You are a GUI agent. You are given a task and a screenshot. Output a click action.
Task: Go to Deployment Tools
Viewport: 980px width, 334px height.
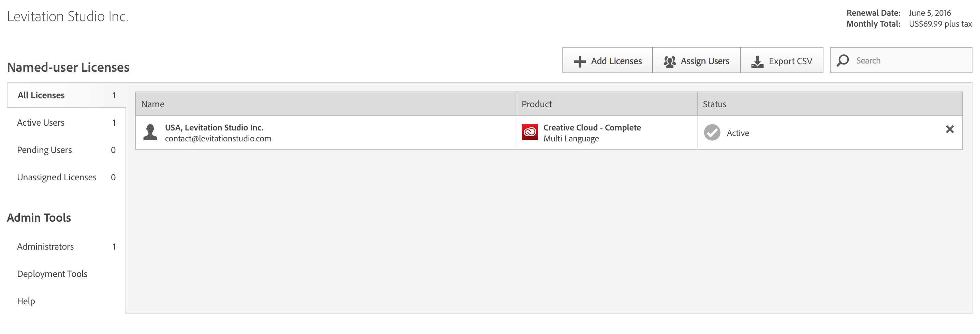[52, 274]
